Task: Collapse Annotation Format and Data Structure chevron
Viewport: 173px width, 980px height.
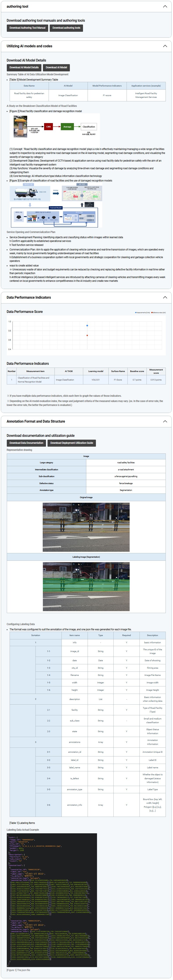Action: point(165,421)
